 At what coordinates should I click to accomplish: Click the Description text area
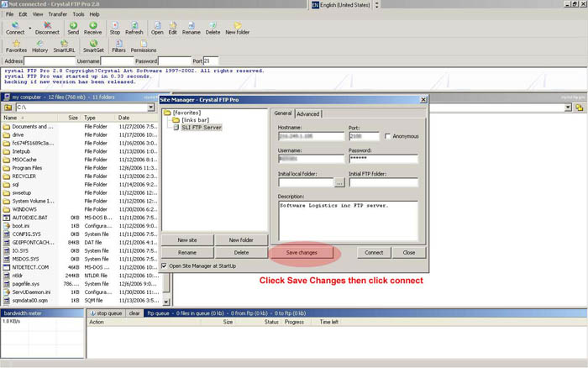348,221
